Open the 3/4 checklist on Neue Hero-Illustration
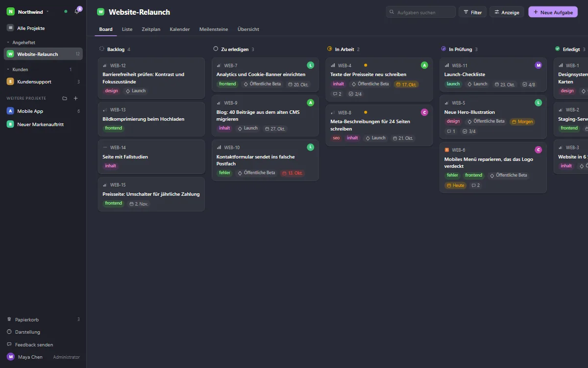This screenshot has width=588, height=368. click(x=469, y=131)
